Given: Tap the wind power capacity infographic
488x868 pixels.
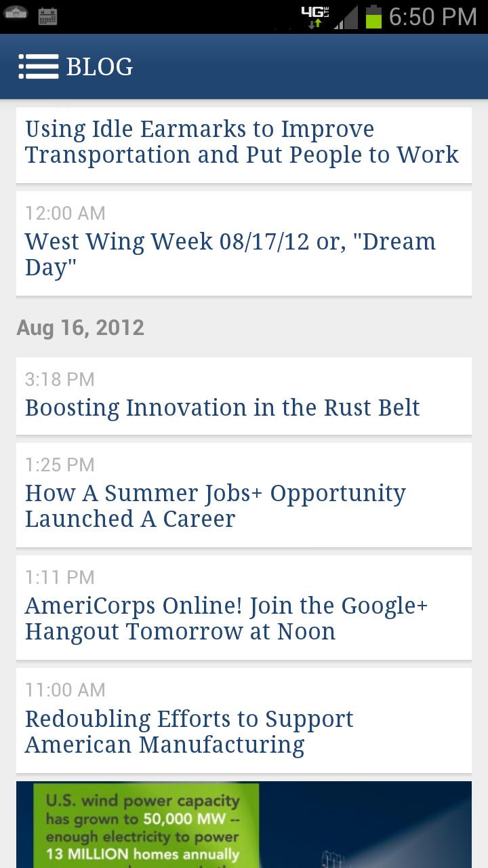Looking at the screenshot, I should pyautogui.click(x=244, y=825).
